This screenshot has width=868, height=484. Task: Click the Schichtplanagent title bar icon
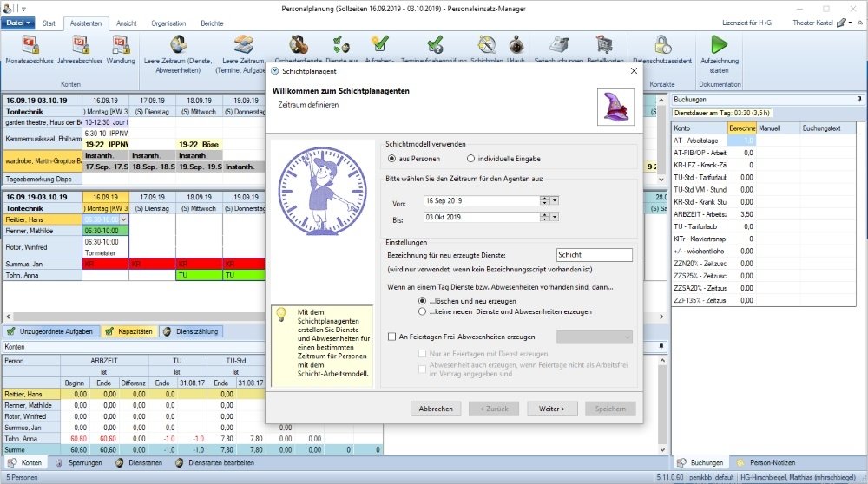[x=274, y=71]
